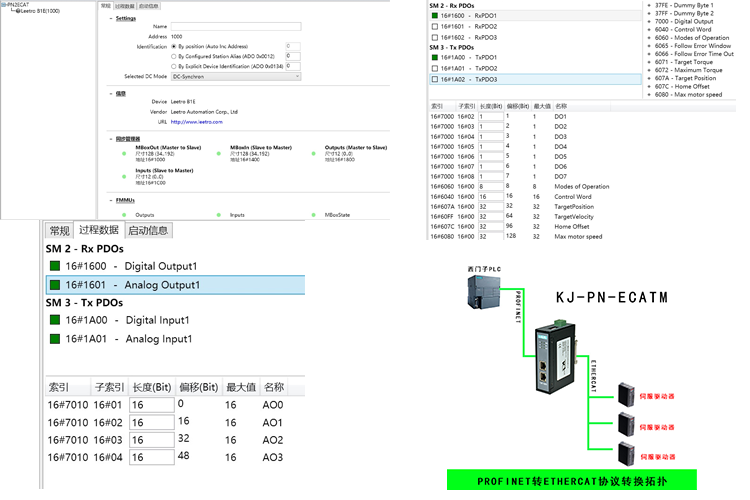This screenshot has width=750, height=500.
Task: Click the green dot beside Inputs (Slave to Master)
Action: (124, 177)
